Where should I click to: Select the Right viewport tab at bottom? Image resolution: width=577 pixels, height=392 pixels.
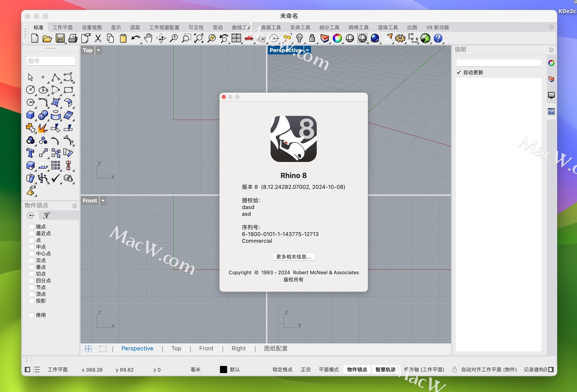tap(238, 348)
